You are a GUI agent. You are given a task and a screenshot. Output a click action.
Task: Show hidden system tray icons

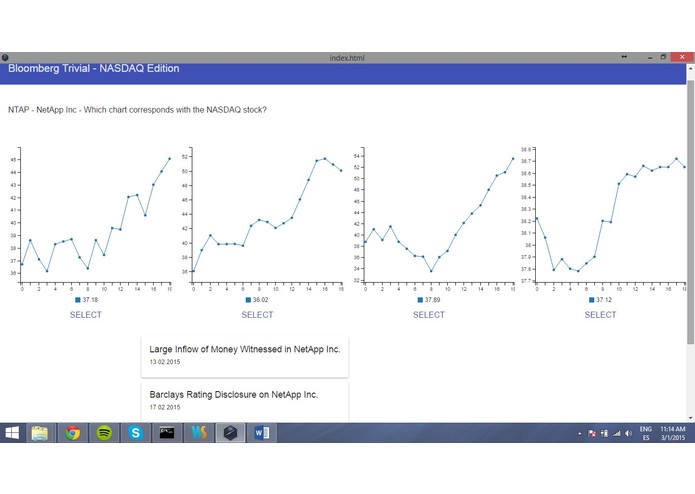coord(580,433)
